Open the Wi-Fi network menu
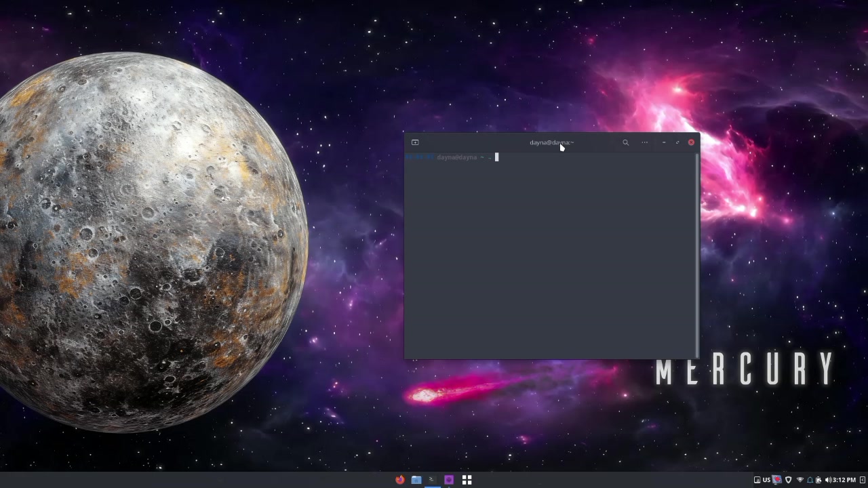Screen dimensions: 868x488 click(800, 480)
